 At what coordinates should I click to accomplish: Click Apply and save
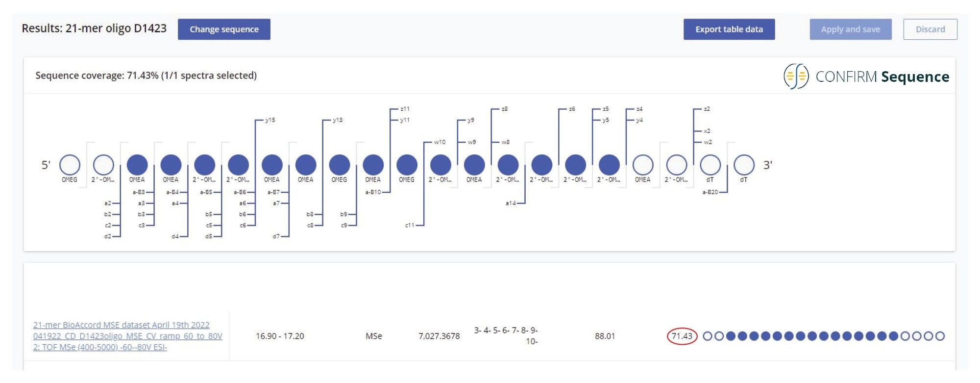coord(850,29)
